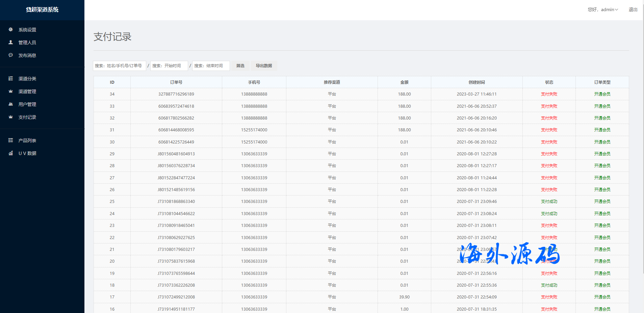Image resolution: width=644 pixels, height=313 pixels.
Task: Click order number 327887716296189
Action: point(176,94)
